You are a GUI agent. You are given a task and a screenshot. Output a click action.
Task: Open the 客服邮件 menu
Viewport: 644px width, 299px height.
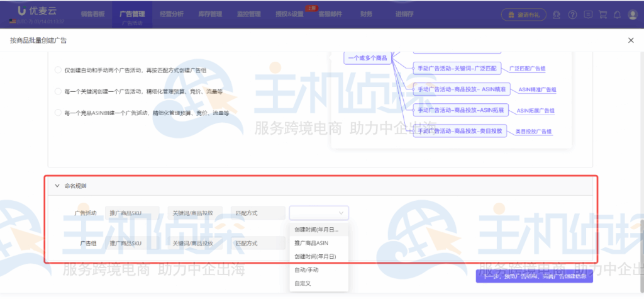(331, 14)
